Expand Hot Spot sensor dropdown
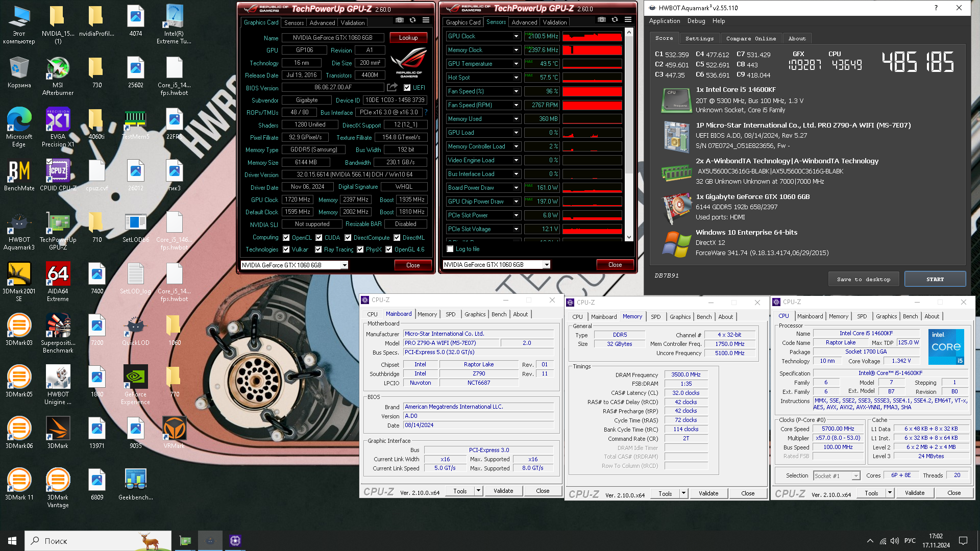Image resolution: width=980 pixels, height=551 pixels. [516, 78]
